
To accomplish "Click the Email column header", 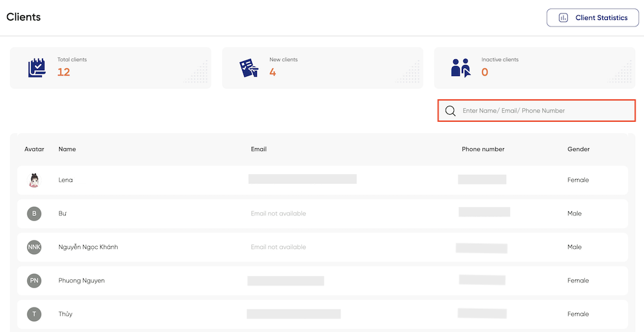I will point(259,149).
